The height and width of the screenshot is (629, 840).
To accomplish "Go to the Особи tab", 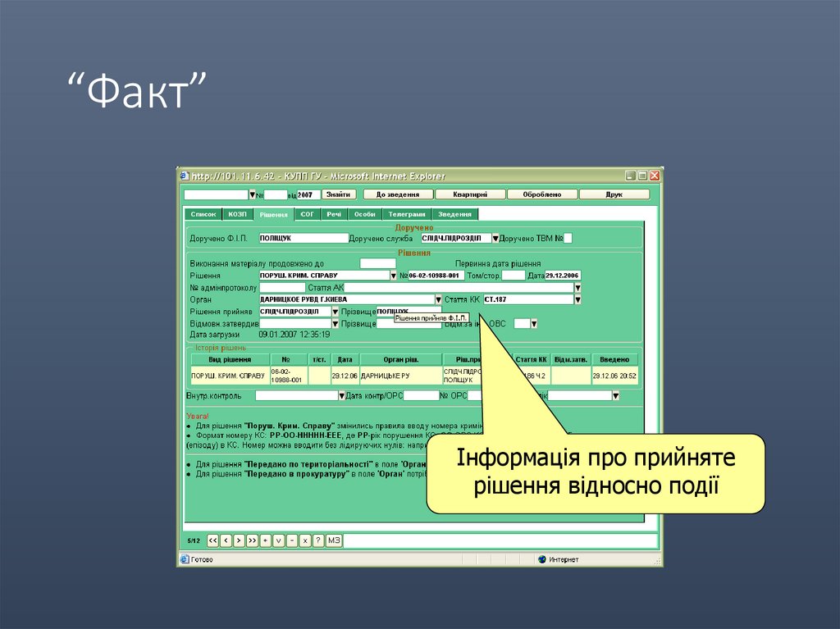I will (365, 214).
